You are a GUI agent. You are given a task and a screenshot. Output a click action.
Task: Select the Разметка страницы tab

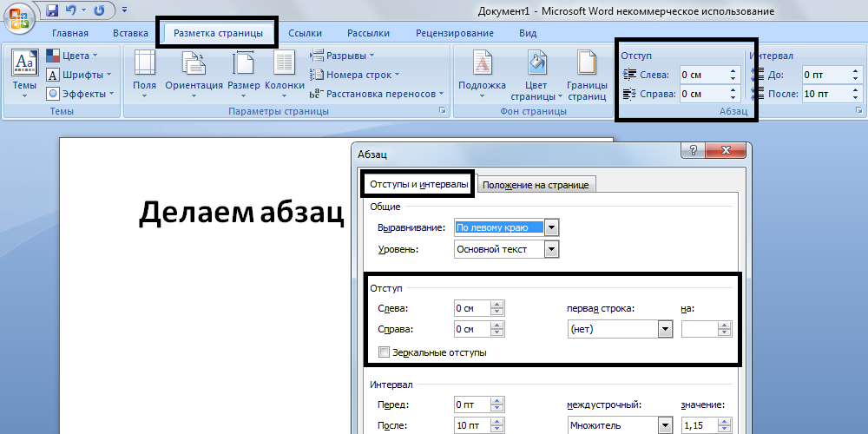(218, 33)
